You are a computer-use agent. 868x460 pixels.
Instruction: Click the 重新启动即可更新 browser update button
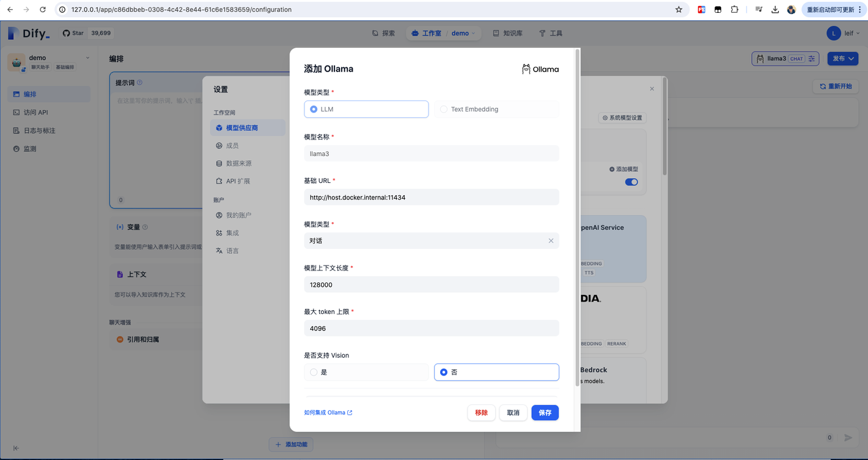point(833,10)
